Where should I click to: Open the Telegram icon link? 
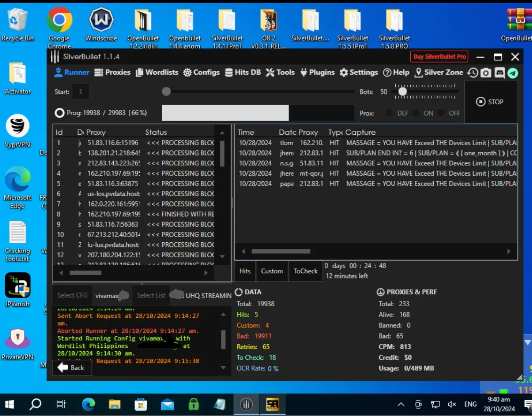(513, 73)
